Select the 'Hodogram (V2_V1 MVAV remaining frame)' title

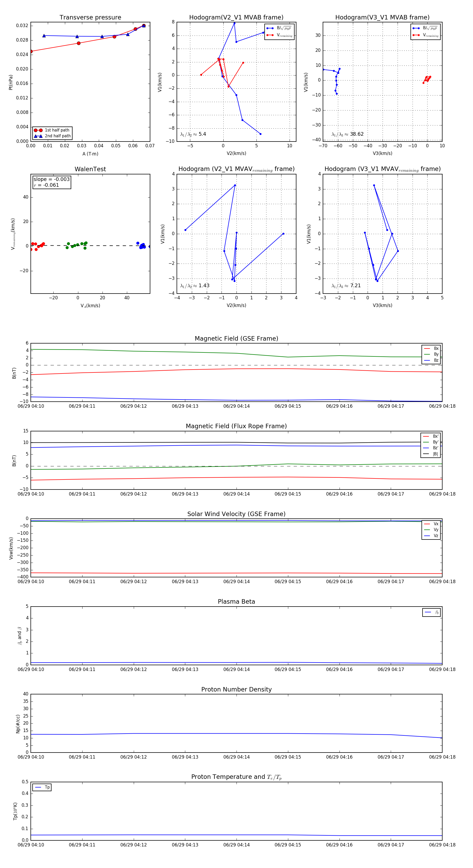236,169
